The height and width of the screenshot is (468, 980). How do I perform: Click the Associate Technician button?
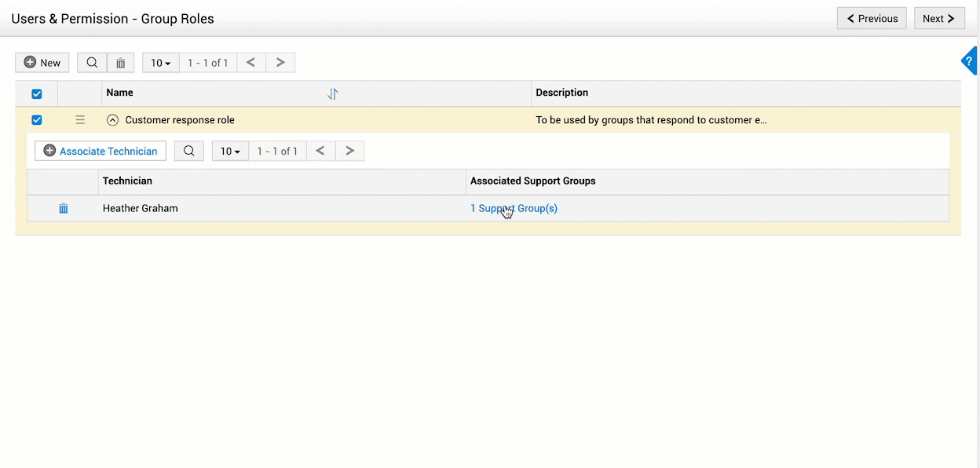click(100, 151)
